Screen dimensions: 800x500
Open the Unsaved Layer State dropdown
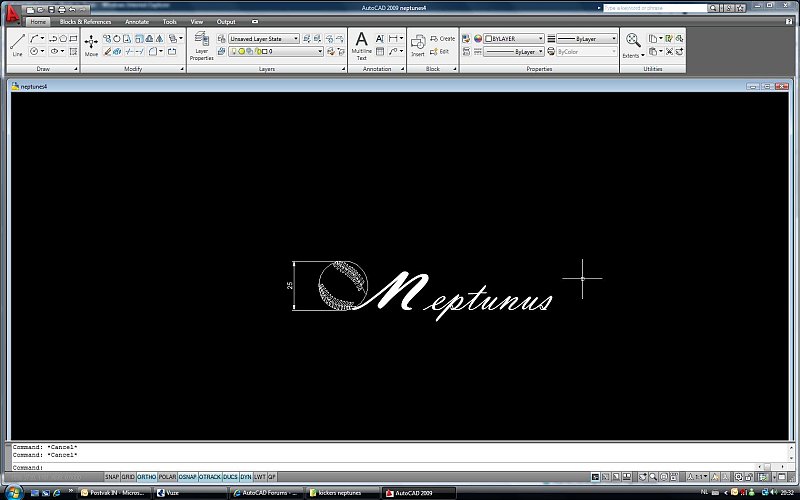tap(264, 38)
